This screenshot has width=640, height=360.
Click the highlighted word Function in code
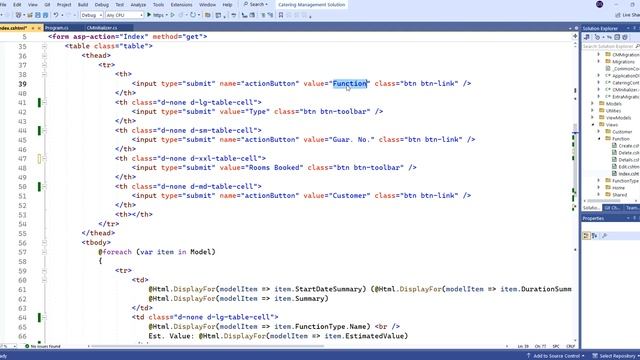(350, 84)
